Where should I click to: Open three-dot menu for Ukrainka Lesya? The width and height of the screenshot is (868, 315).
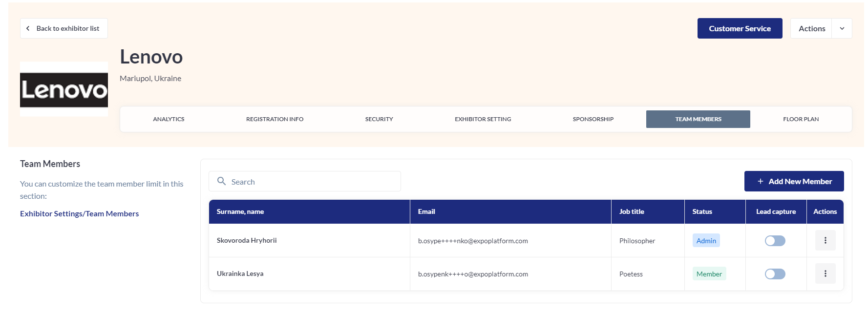825,273
